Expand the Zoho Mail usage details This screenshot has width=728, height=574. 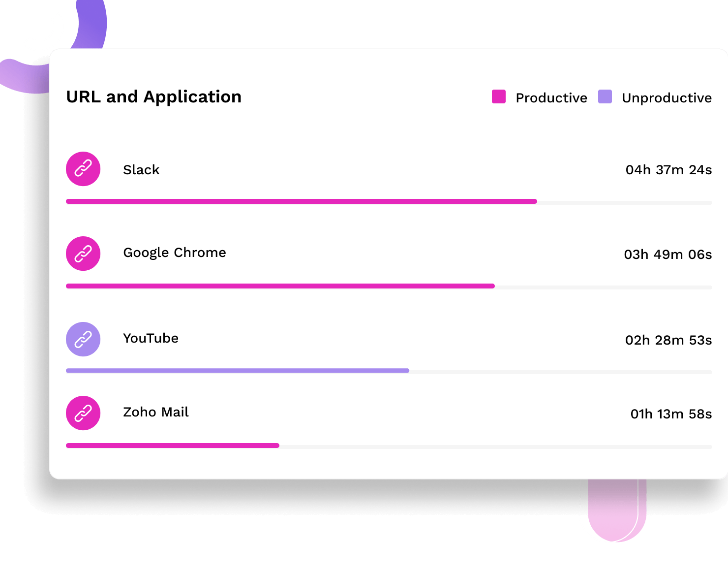[155, 412]
